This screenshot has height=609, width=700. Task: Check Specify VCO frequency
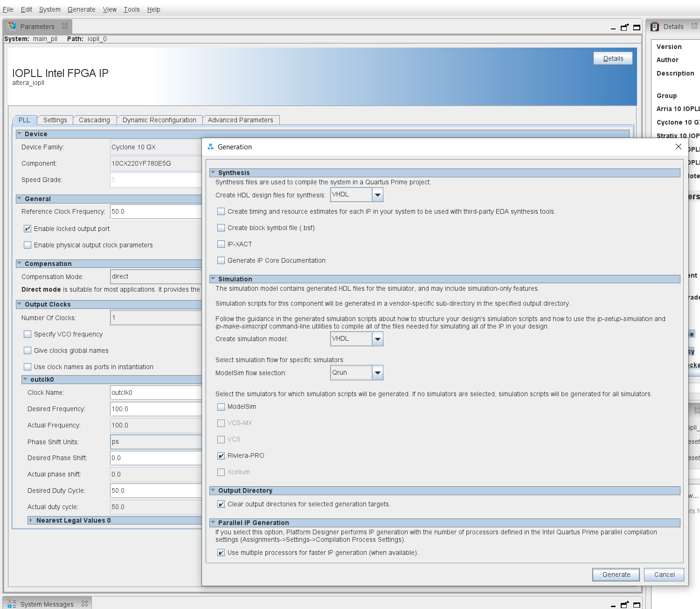point(28,334)
